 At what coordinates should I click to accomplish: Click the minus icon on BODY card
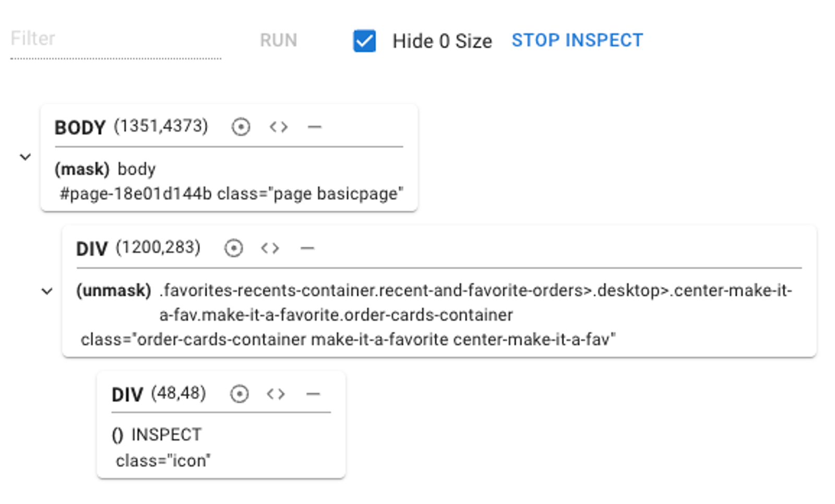tap(314, 127)
